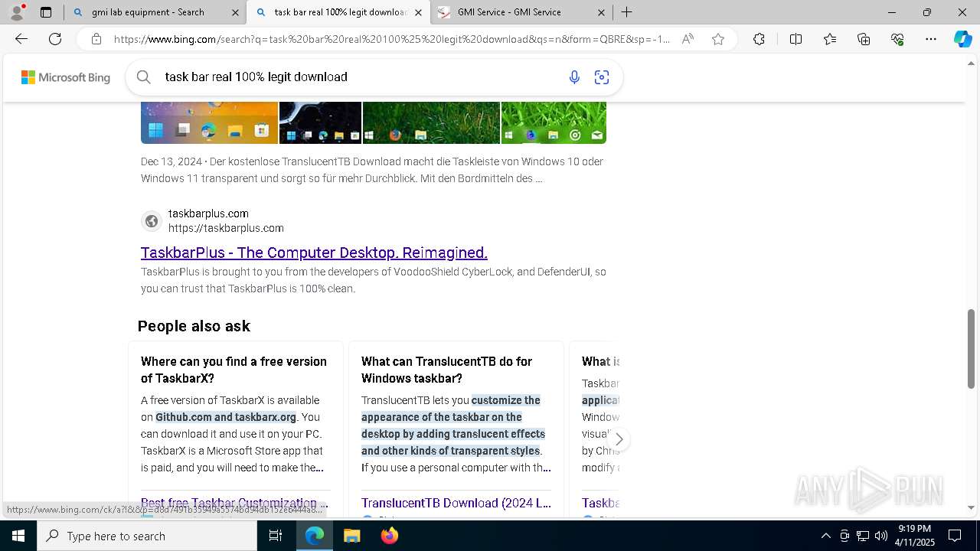The height and width of the screenshot is (551, 980).
Task: Click the Meet Now tray icon
Action: (x=844, y=536)
